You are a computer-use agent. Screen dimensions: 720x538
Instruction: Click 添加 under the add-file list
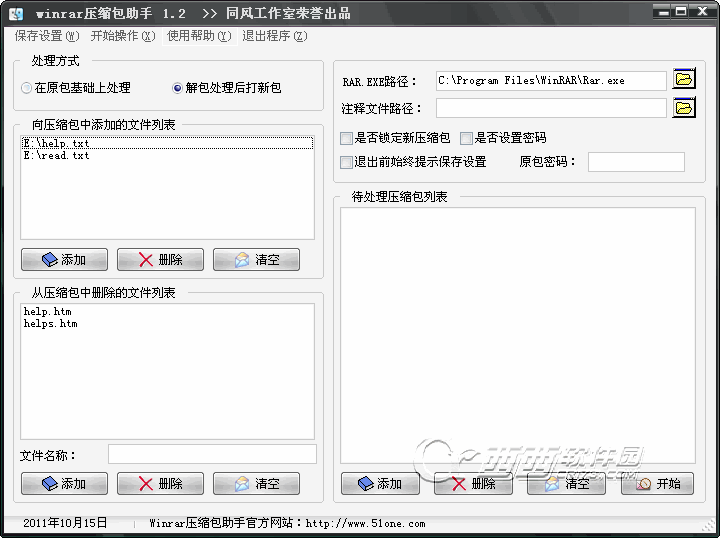point(64,260)
